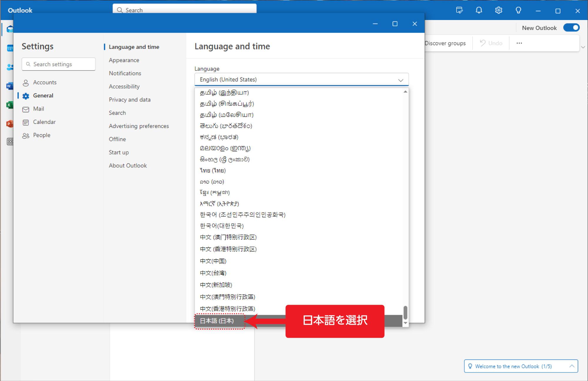Launch PowerPoint from the app sidebar
The height and width of the screenshot is (381, 588).
tap(10, 124)
